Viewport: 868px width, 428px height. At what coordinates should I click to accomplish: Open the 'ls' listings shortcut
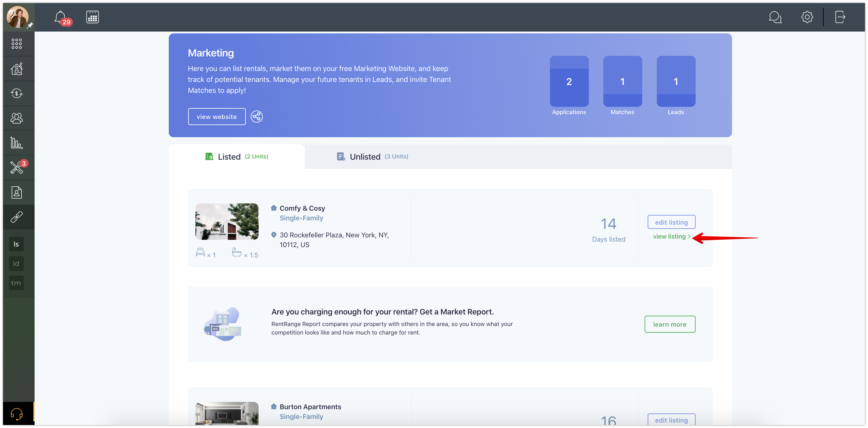point(16,244)
